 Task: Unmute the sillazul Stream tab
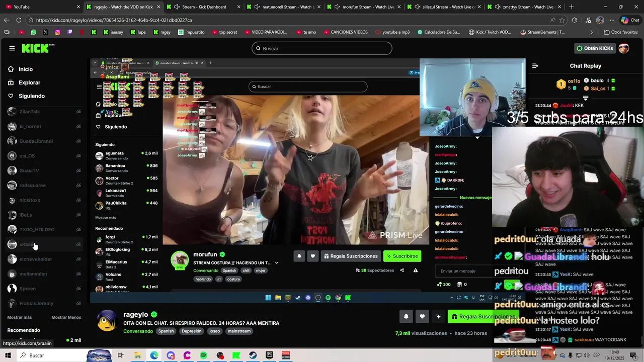(x=418, y=7)
